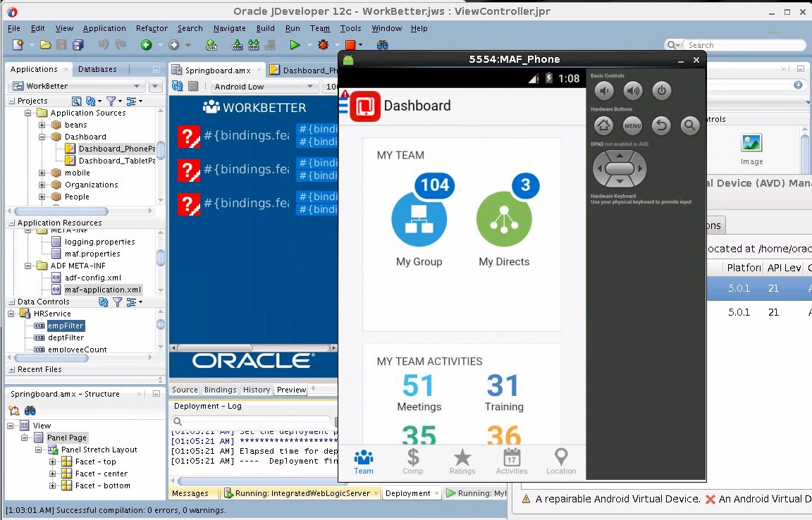Tap the Comp tab in the phone app
812x520 pixels.
413,461
